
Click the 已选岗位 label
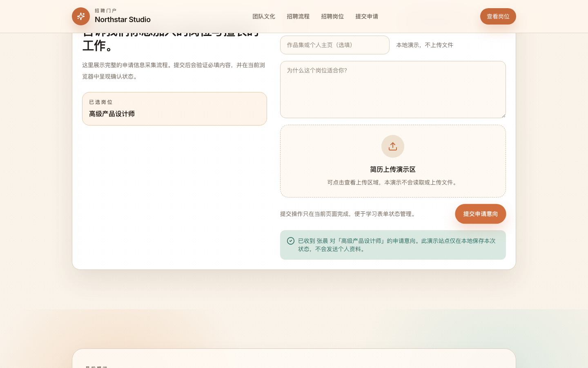click(x=101, y=102)
